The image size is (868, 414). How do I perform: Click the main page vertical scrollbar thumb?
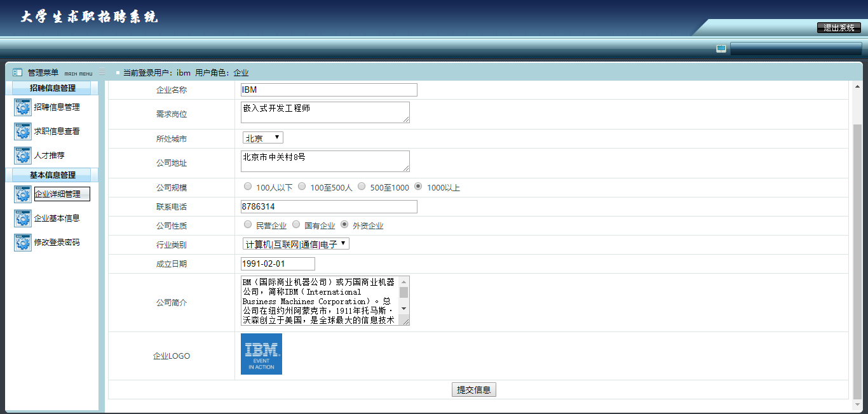858,260
